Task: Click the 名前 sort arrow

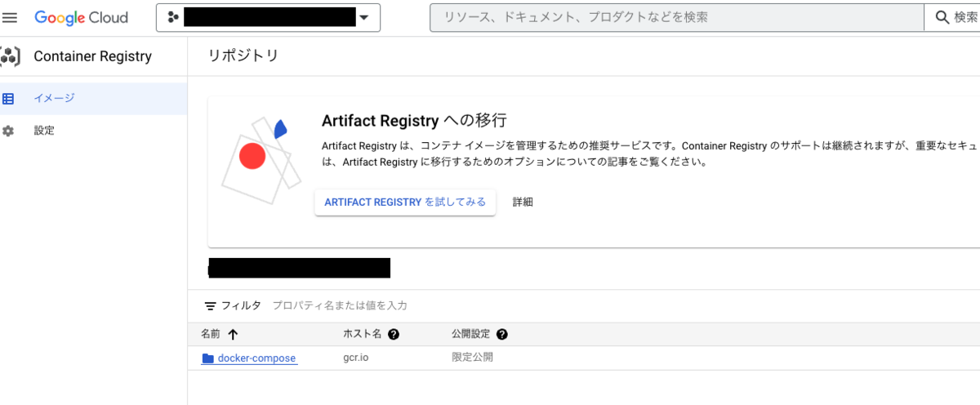Action: point(233,334)
